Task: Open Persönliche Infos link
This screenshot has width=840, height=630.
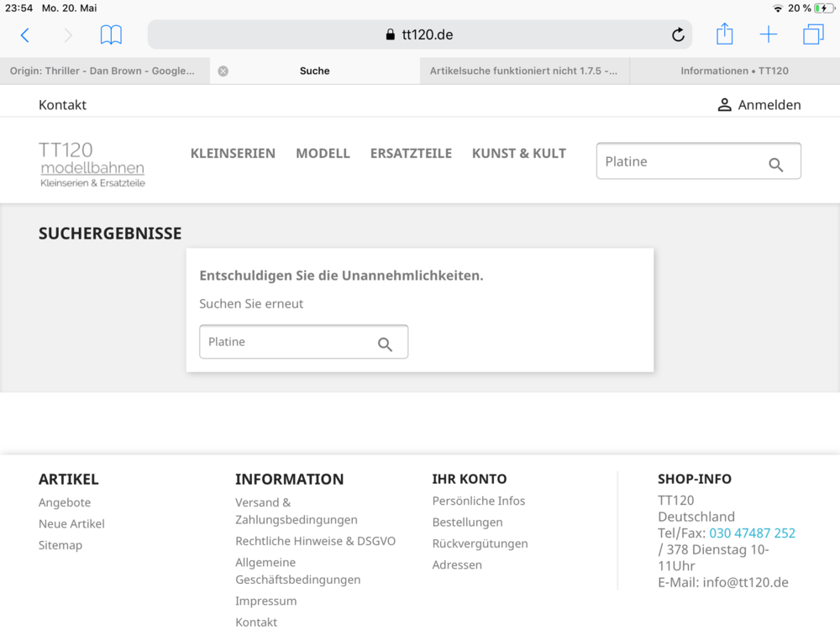Action: [479, 501]
